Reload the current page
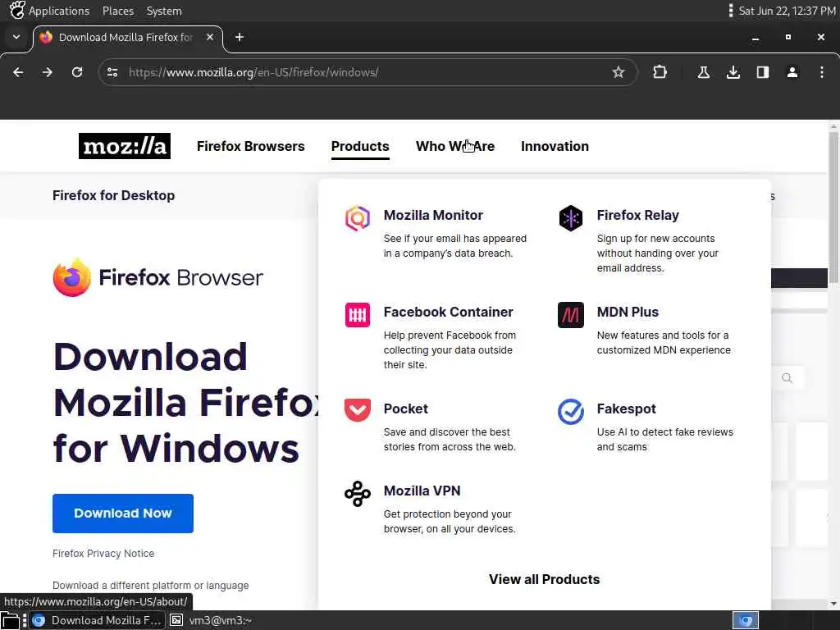Viewport: 840px width, 630px height. [77, 72]
